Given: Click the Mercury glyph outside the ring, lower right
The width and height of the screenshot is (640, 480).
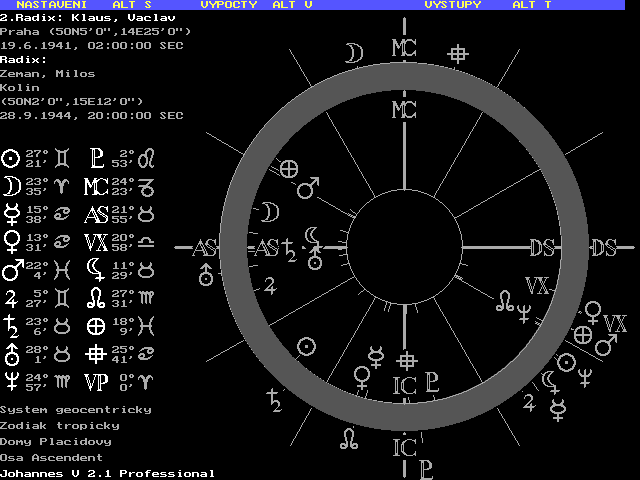Looking at the screenshot, I should tap(558, 410).
